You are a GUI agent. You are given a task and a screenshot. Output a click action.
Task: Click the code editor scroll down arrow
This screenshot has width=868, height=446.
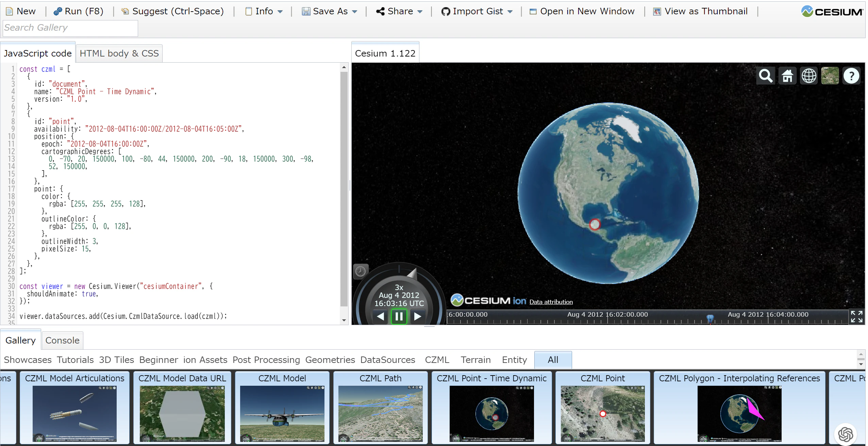click(344, 320)
